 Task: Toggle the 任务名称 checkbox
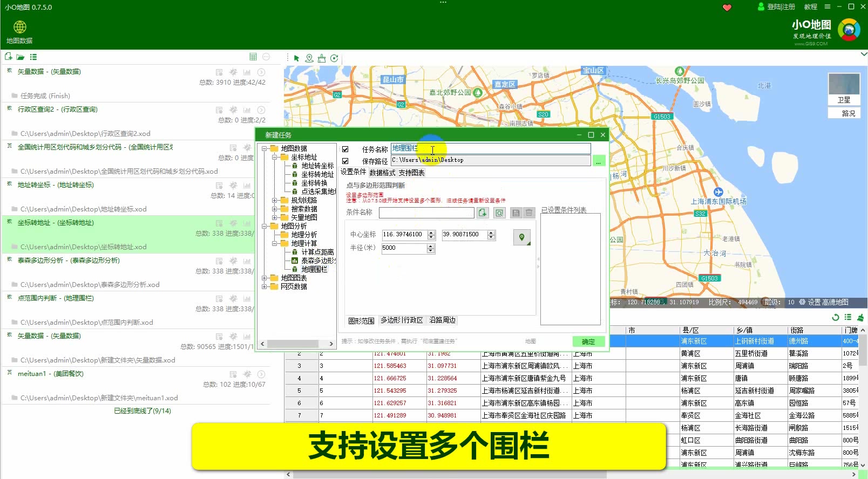pyautogui.click(x=345, y=149)
